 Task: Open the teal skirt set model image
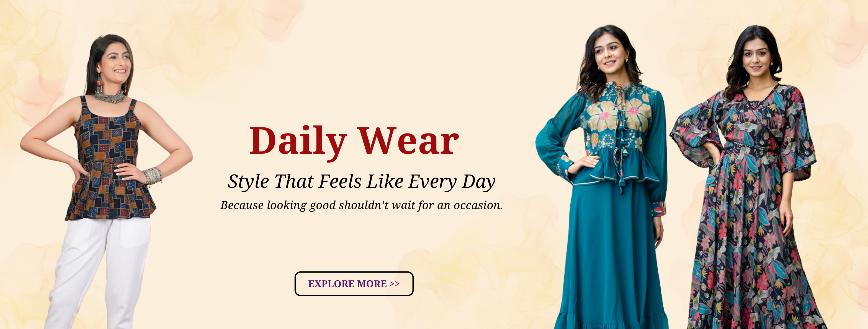601,177
